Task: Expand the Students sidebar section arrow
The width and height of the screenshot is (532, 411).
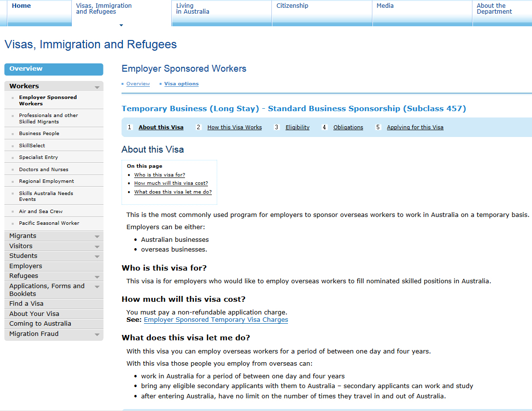Action: pyautogui.click(x=97, y=256)
